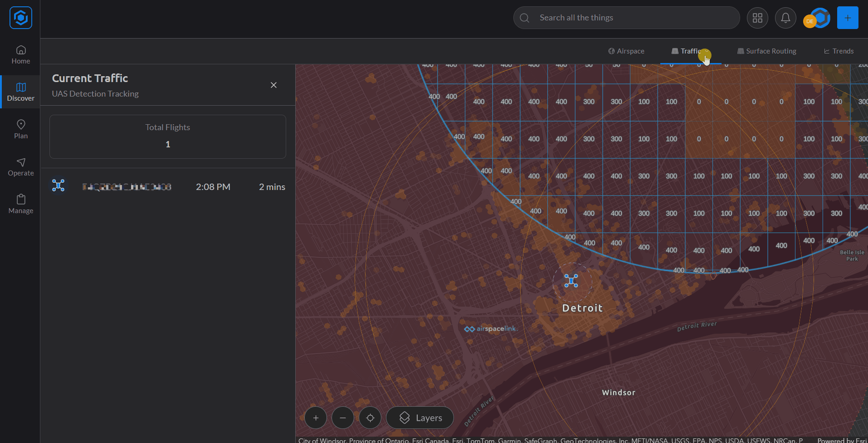Open the Discover section
Image resolution: width=868 pixels, height=443 pixels.
click(x=21, y=92)
